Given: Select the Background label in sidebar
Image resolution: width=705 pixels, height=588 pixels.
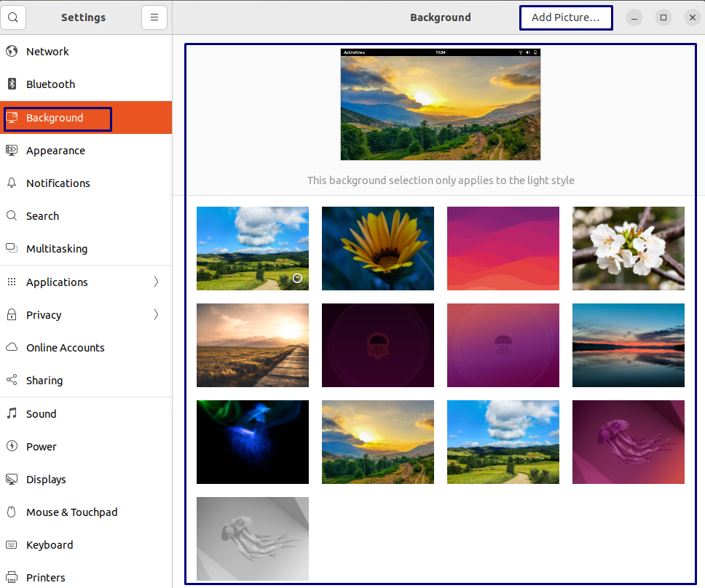Looking at the screenshot, I should coord(55,118).
